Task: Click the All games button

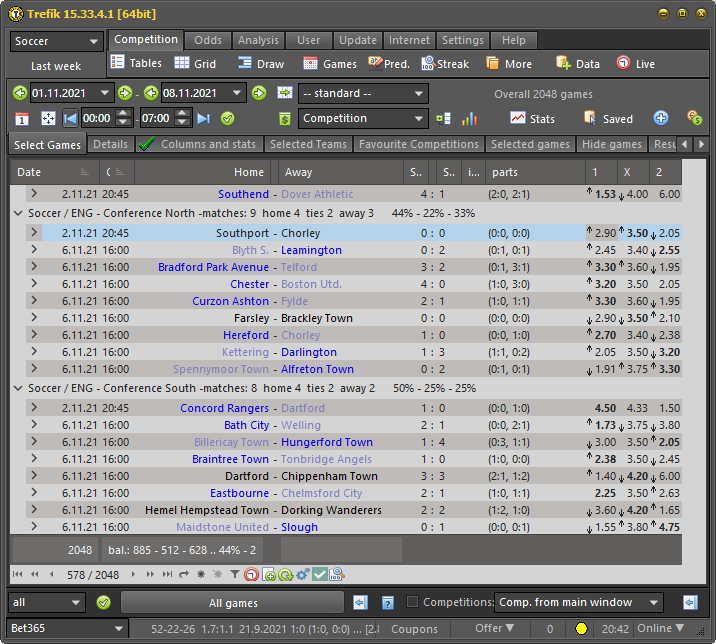Action: coord(233,603)
